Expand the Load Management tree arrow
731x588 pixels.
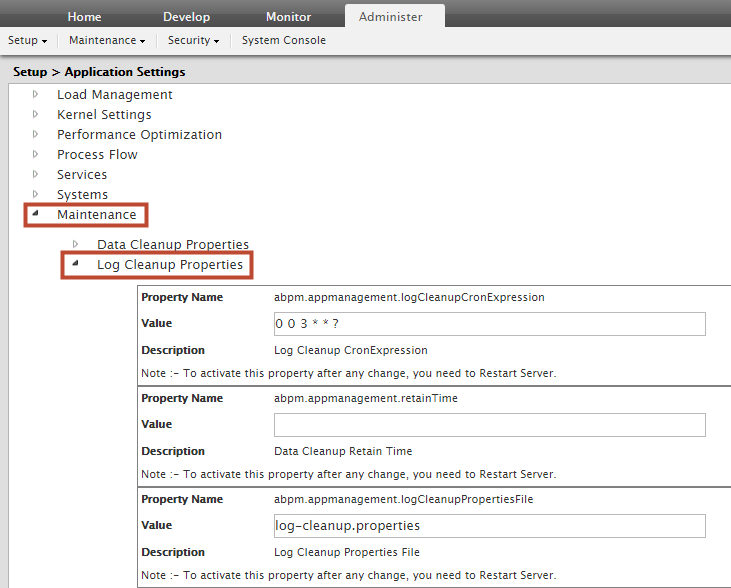(x=35, y=94)
